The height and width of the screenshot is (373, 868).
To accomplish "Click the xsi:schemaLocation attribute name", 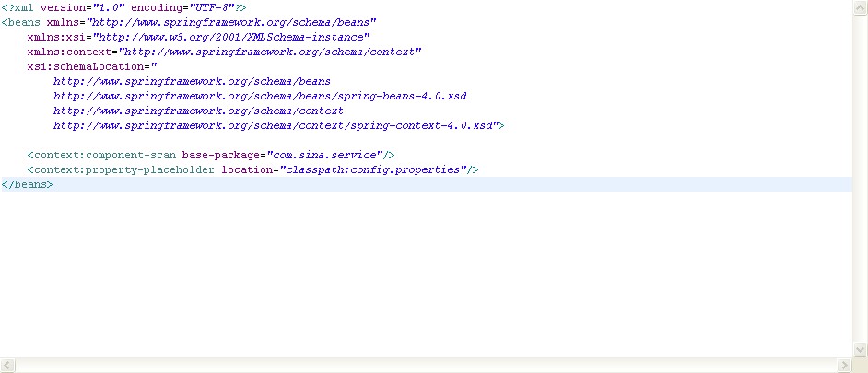I will 86,66.
